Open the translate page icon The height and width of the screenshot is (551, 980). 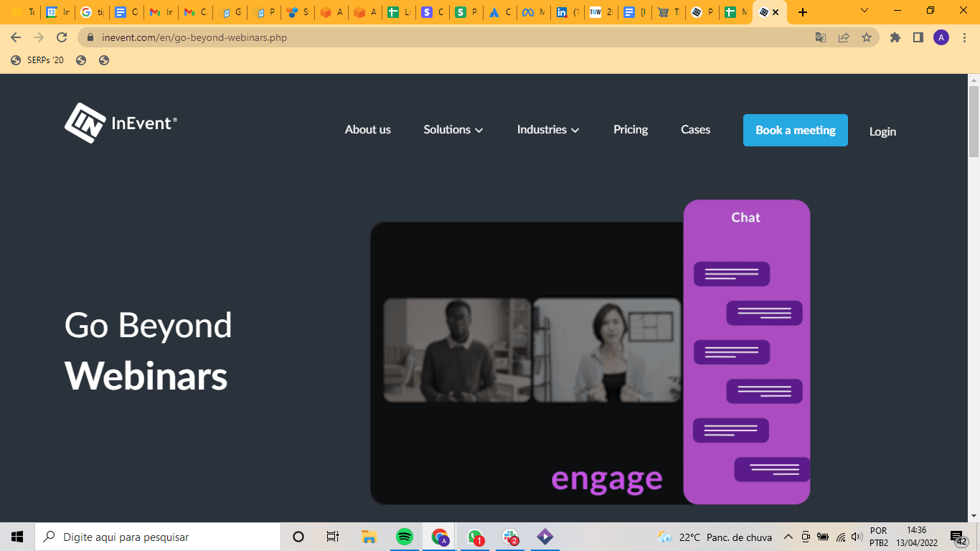tap(821, 37)
